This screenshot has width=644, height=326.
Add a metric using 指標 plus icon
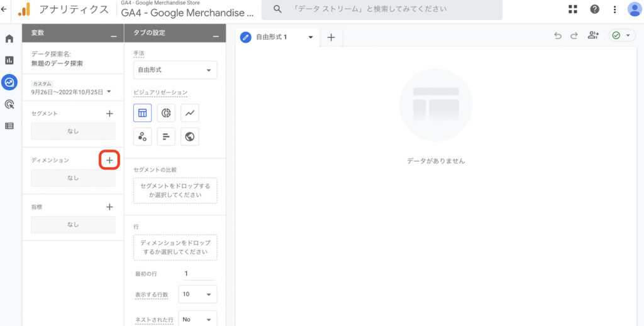(109, 207)
